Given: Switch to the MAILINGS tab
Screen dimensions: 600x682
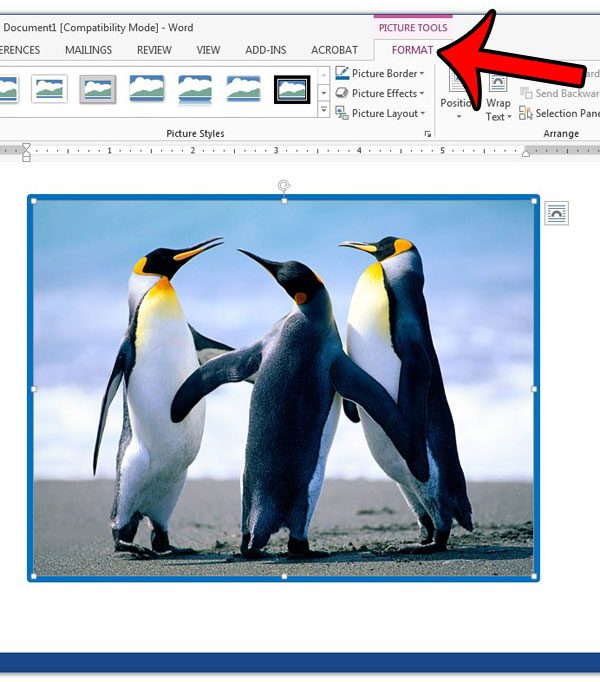Looking at the screenshot, I should (x=88, y=50).
